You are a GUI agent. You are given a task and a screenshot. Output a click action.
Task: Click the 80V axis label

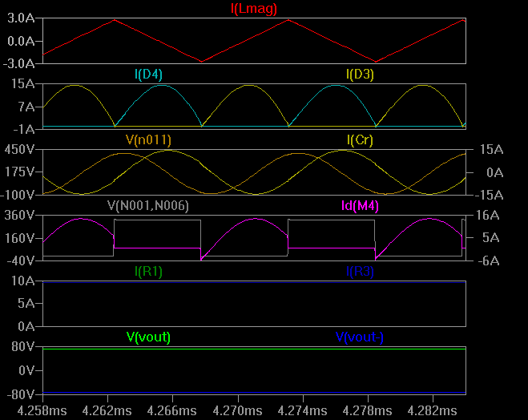point(23,346)
